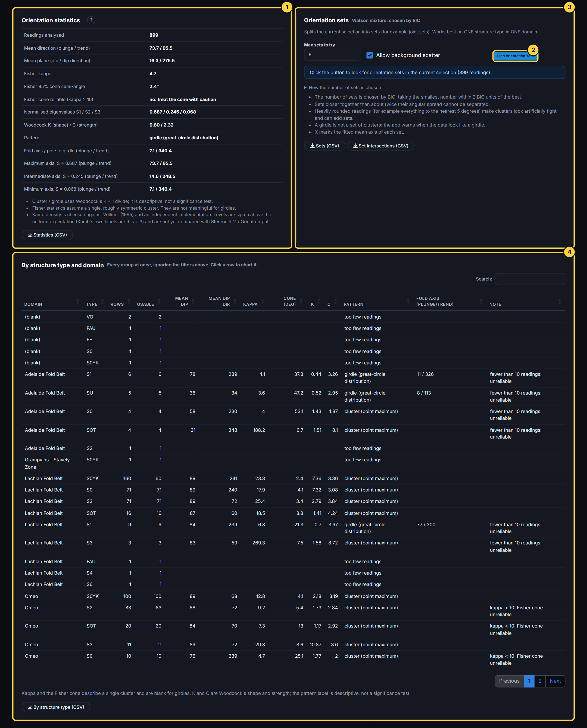The image size is (587, 728).
Task: Download Sets (CSV)
Action: (324, 146)
